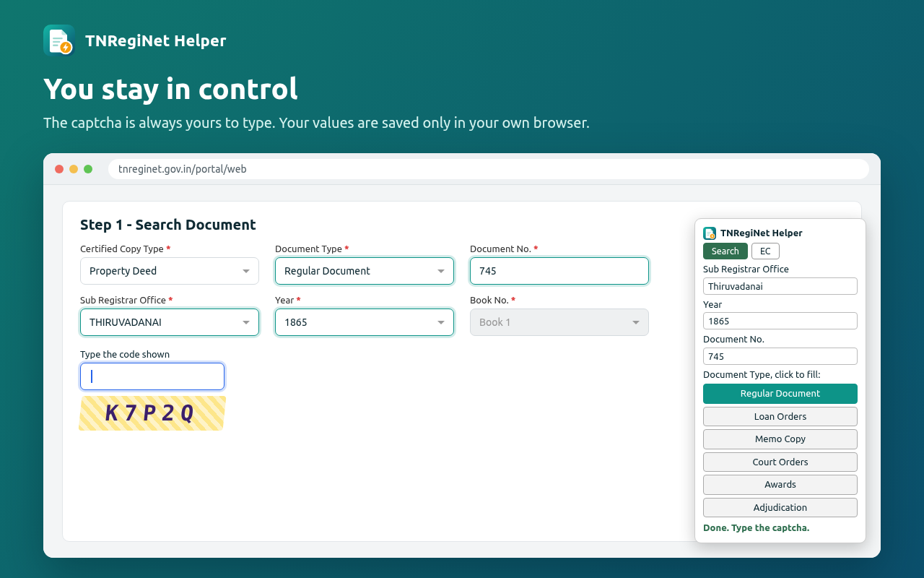Screen dimensions: 924x578
Task: Click the 'TNRegiNet Helper' title in header
Action: [x=156, y=40]
